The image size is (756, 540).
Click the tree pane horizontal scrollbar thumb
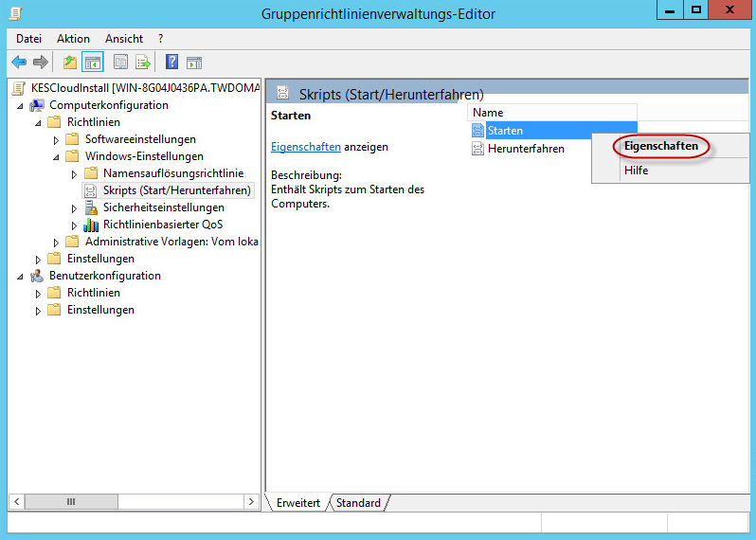(71, 501)
